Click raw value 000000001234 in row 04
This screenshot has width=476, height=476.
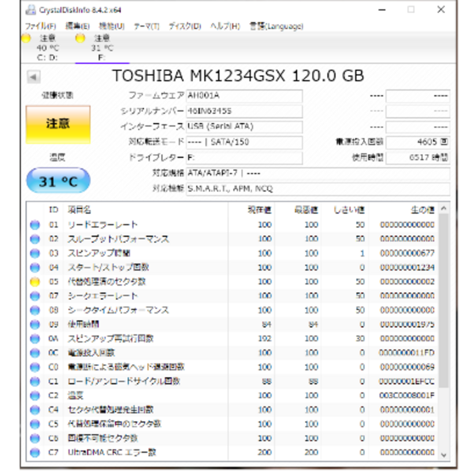click(407, 268)
